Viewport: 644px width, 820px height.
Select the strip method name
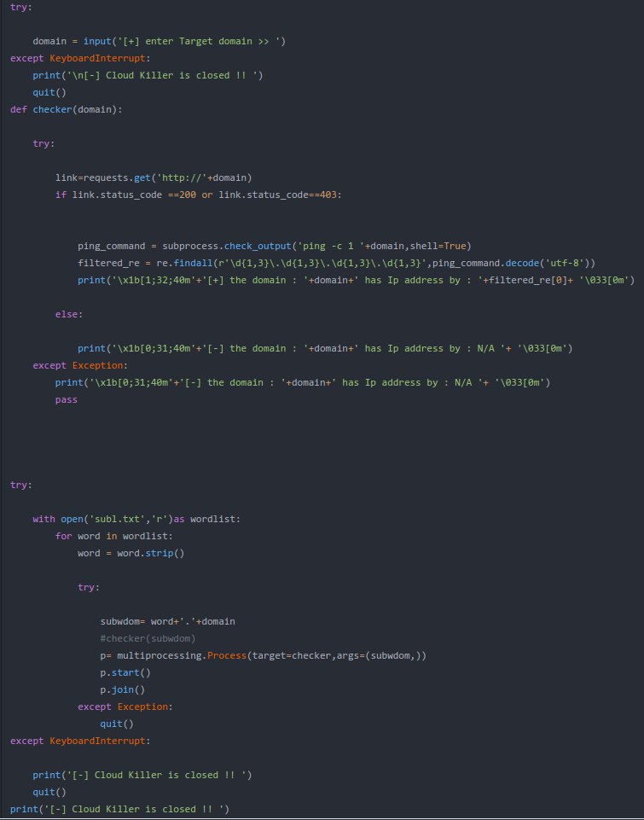click(x=160, y=553)
